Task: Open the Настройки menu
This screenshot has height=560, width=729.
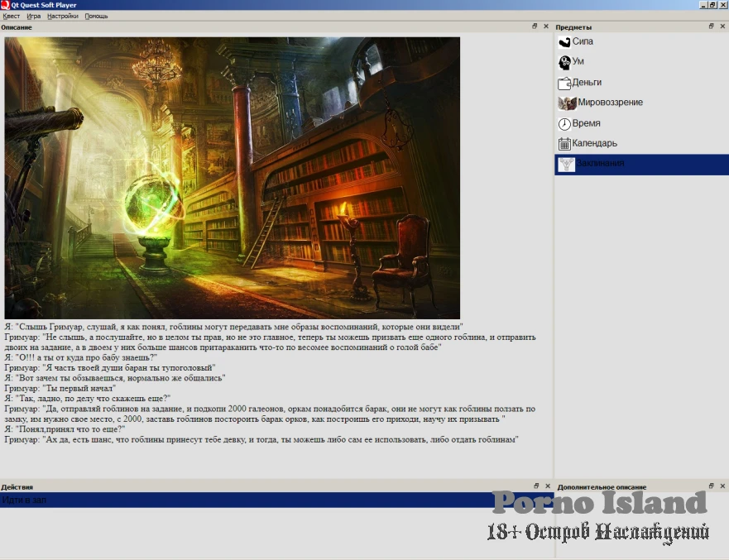Action: click(63, 16)
